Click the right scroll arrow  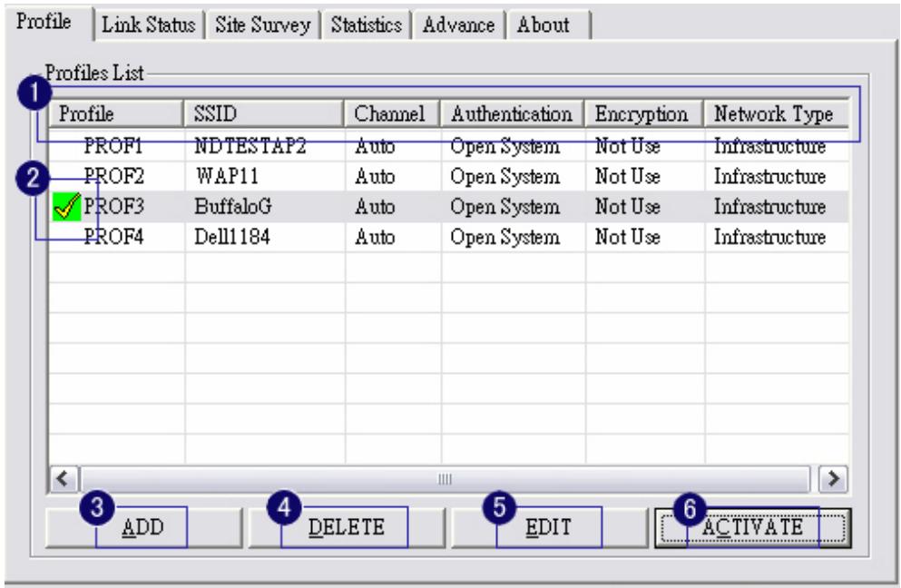833,479
